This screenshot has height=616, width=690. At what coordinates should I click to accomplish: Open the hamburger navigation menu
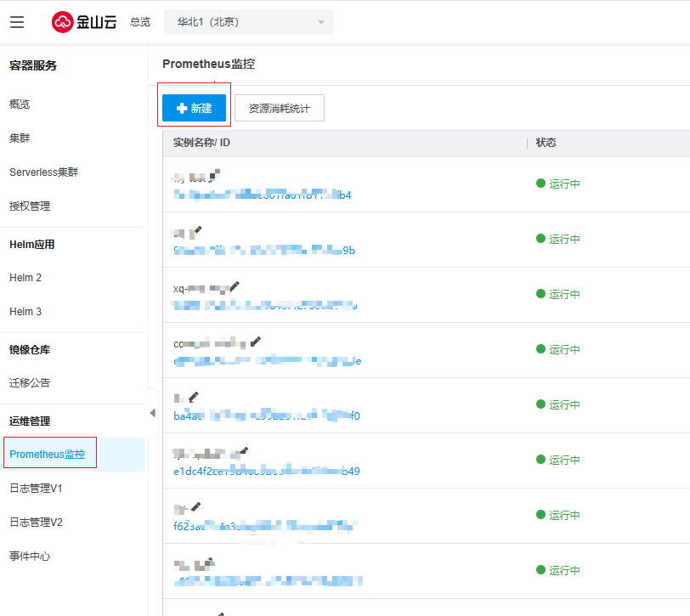pyautogui.click(x=17, y=22)
